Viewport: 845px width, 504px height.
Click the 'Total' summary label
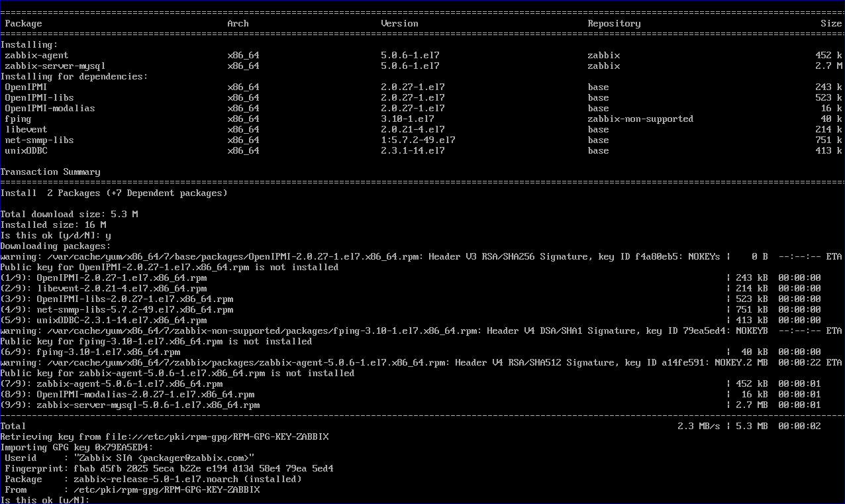coord(13,427)
